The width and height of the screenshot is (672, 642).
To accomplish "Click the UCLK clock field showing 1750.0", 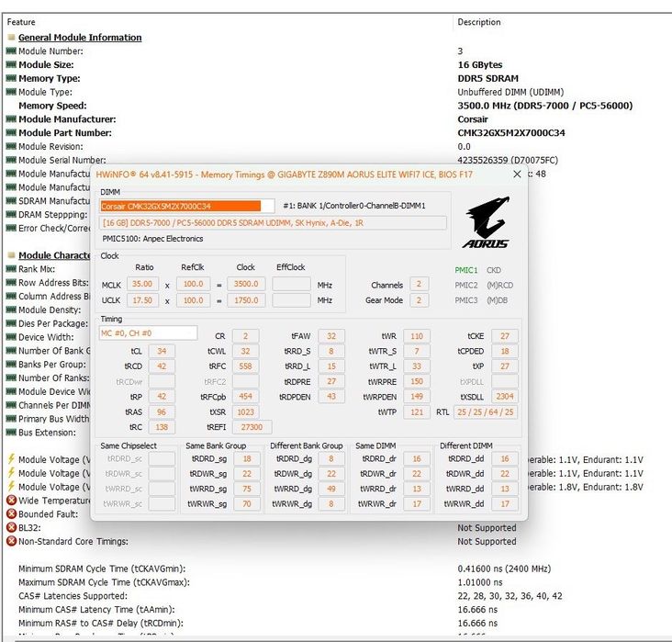I will 246,300.
